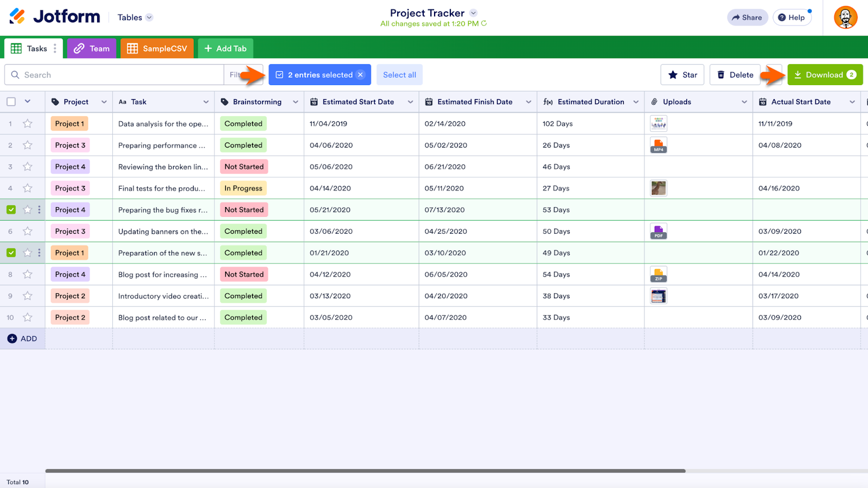Screen dimensions: 868x488
Task: Click the Jotform logo
Action: coord(55,17)
